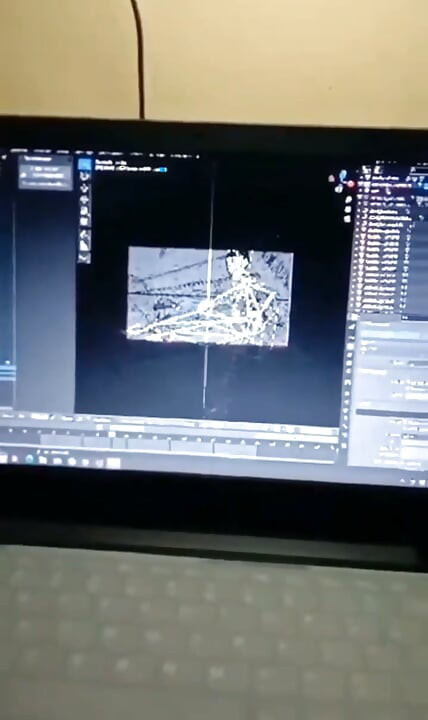Select the Annotate tool in viewport toolbar
Viewport: 428px width, 720px height.
pos(84,235)
